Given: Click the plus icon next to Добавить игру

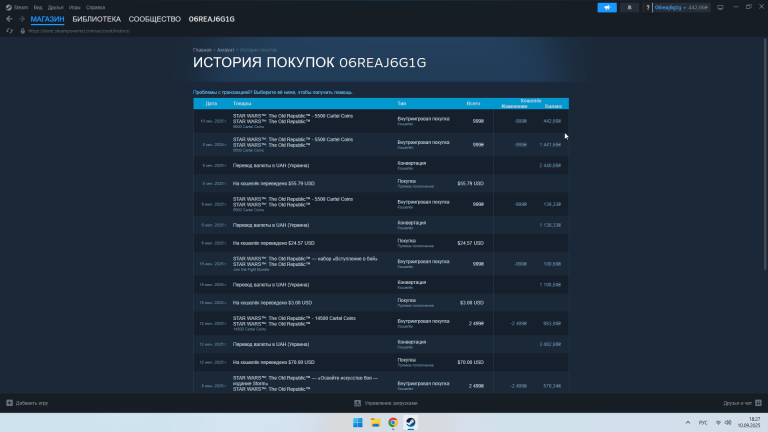Looking at the screenshot, I should click(x=9, y=403).
